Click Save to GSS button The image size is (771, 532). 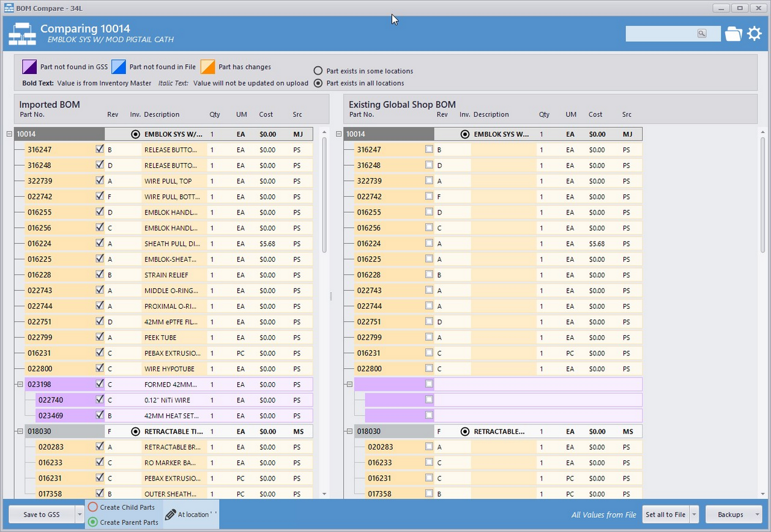coord(42,515)
